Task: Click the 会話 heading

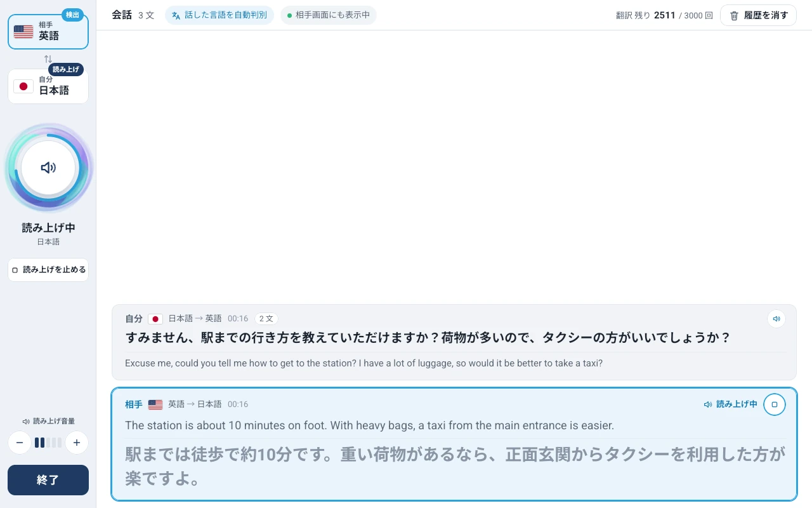Action: click(x=122, y=15)
